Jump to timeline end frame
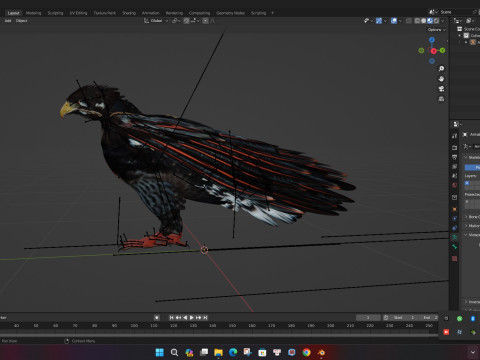 205,318
